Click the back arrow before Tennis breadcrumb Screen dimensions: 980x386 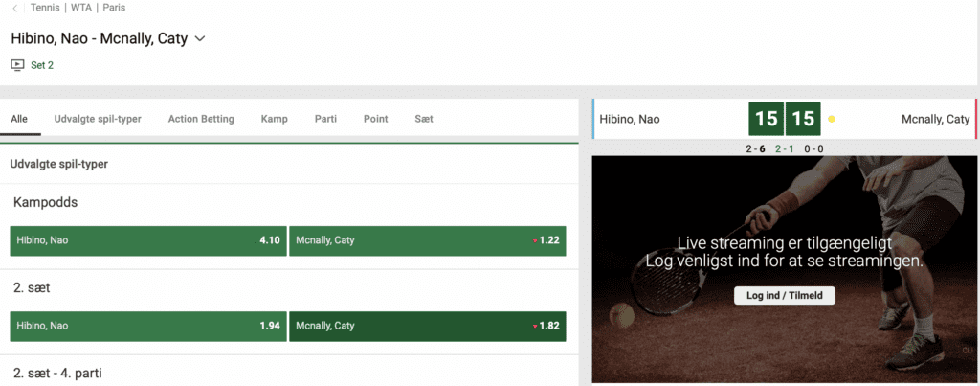pyautogui.click(x=15, y=8)
